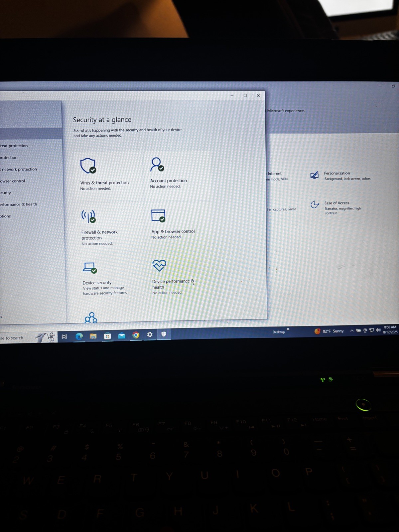Click the Ease of Access icon in Settings
The width and height of the screenshot is (399, 532).
point(315,204)
